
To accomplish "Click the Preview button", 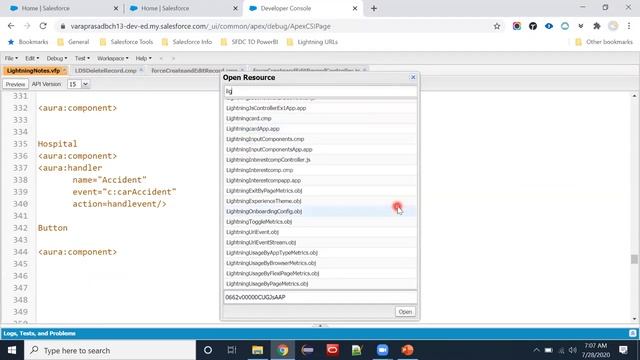I will [x=15, y=84].
